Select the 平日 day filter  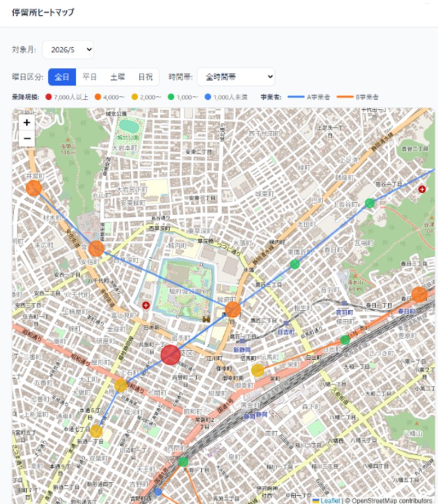pyautogui.click(x=90, y=77)
